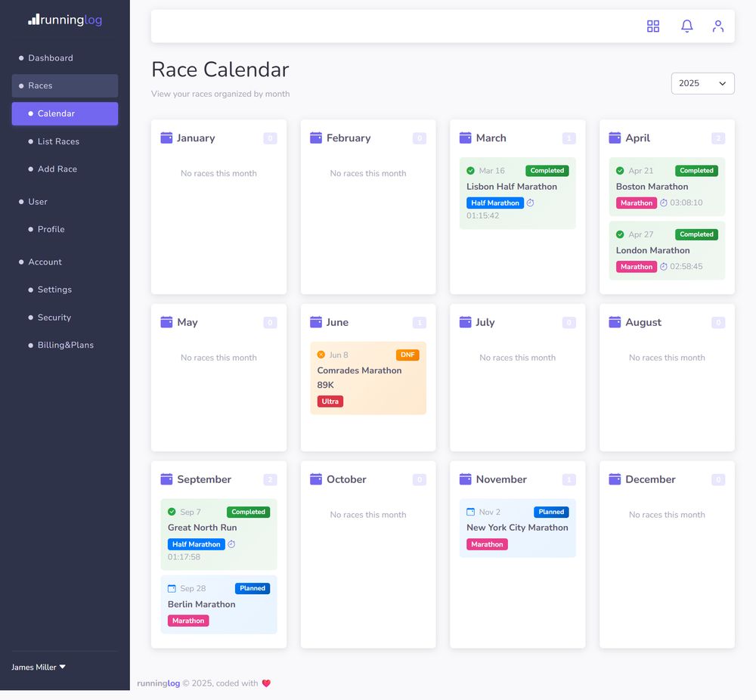Click the green check icon beside Mar 16
The image size is (756, 700).
470,171
